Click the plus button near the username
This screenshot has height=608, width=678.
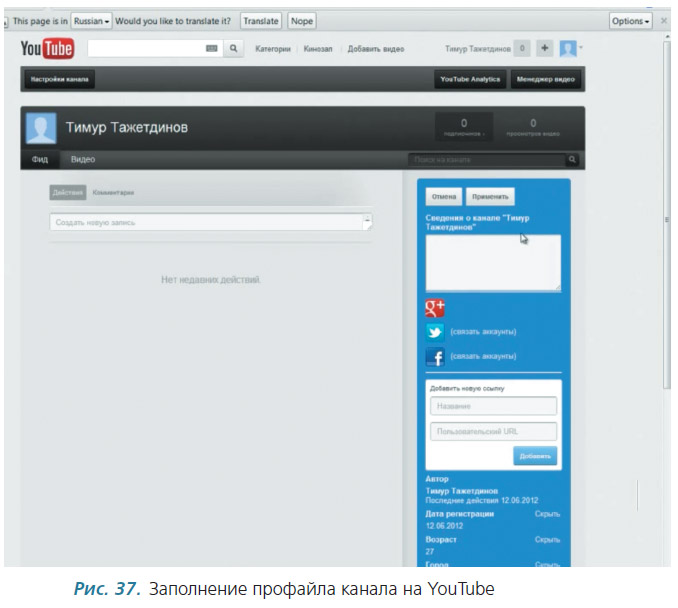[544, 48]
